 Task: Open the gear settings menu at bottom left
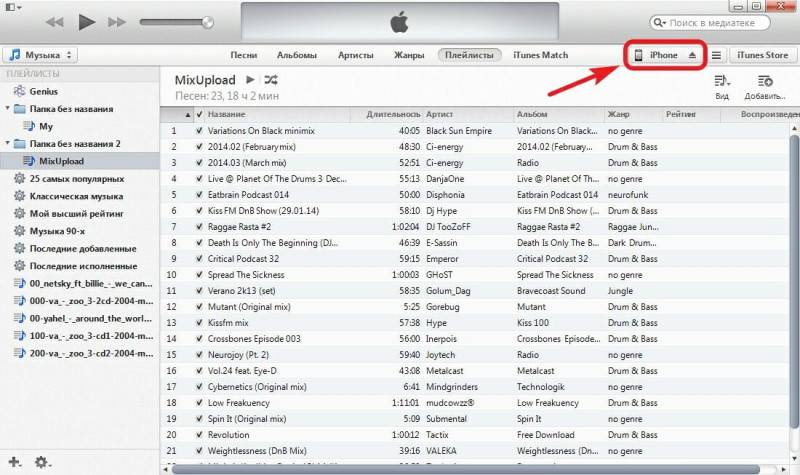pos(42,461)
